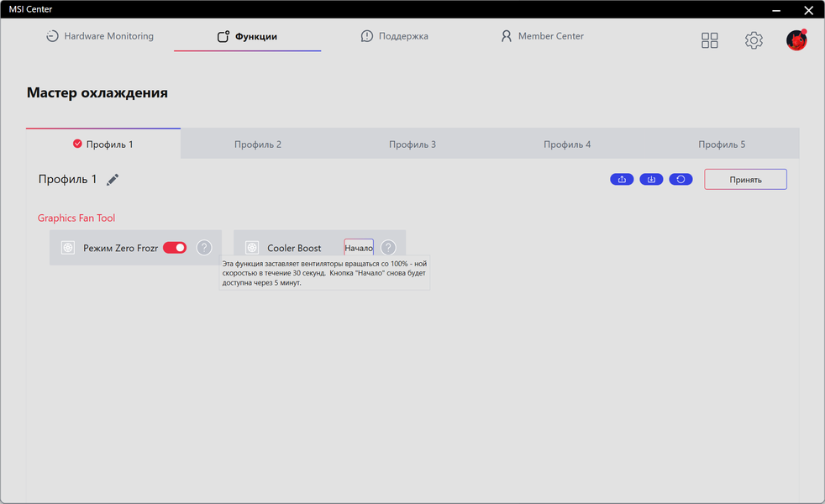
Task: Open the settings gear icon
Action: click(754, 40)
